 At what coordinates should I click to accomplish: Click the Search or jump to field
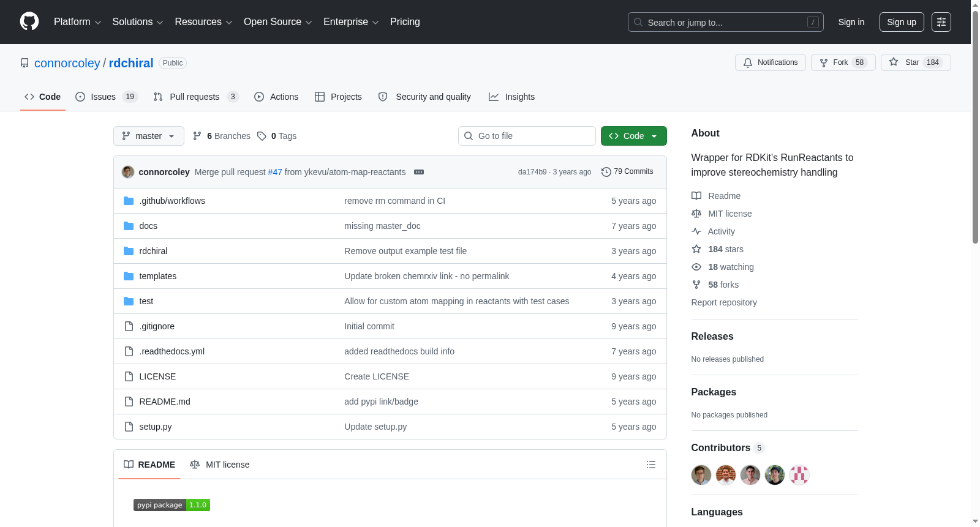pos(726,22)
